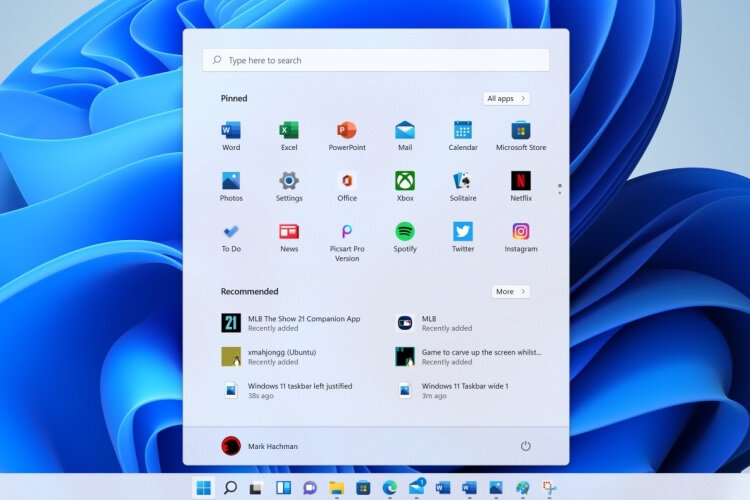Open the To Do app
This screenshot has height=500, width=750.
pos(231,237)
